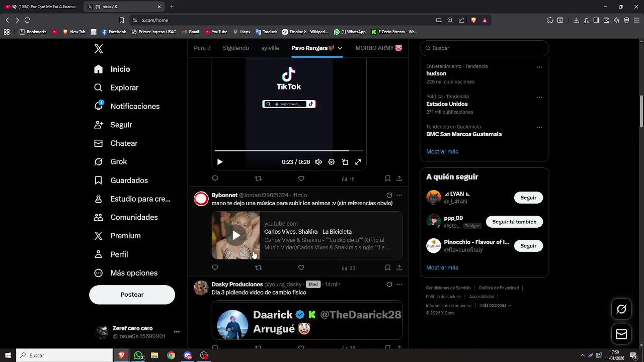Click Grok icon on Dasky Produciones post
Screen dimensions: 644x362
pyautogui.click(x=389, y=285)
